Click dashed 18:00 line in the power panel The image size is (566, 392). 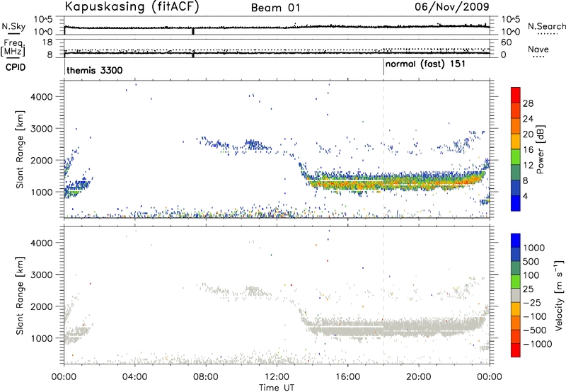[x=383, y=149]
